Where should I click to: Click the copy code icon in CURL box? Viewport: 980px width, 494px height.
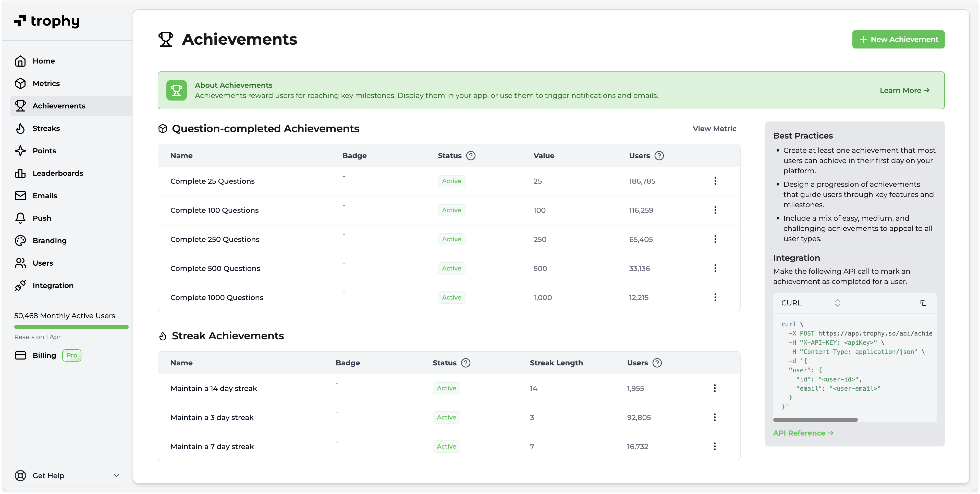click(923, 303)
